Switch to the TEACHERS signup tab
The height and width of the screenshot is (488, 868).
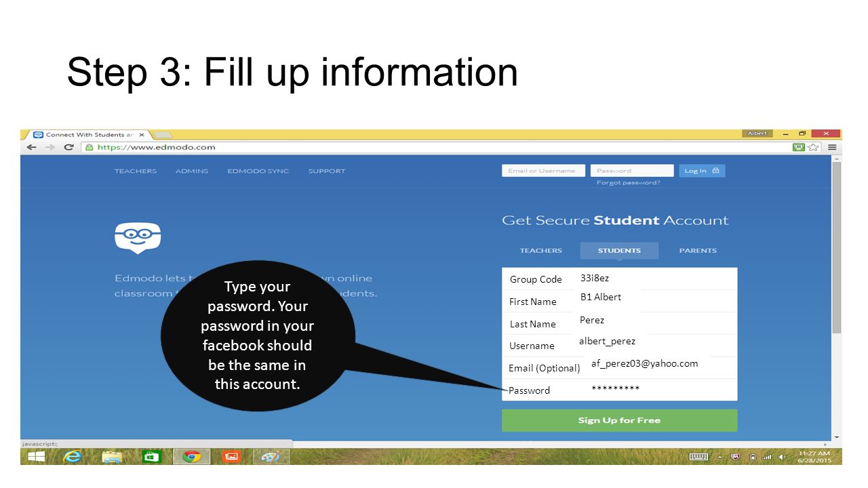click(x=541, y=251)
